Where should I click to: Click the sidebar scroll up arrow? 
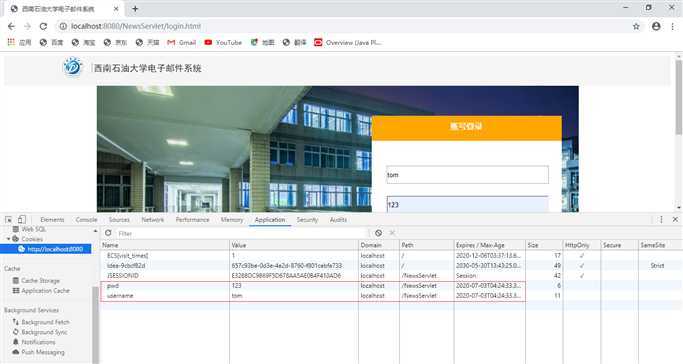[x=95, y=230]
